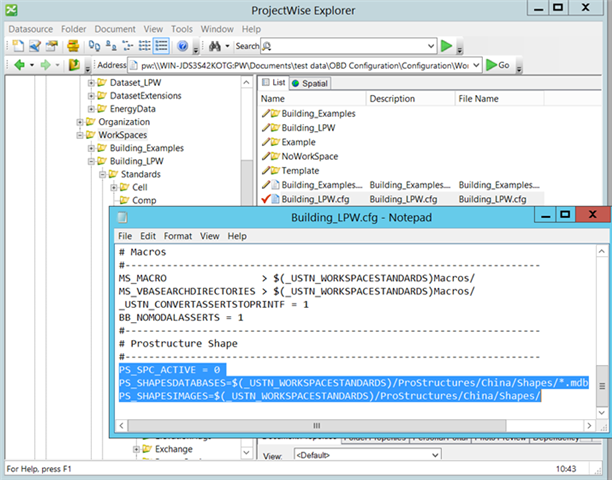Viewport: 612px width, 480px height.
Task: Click Notepad vertical scroll down arrow
Action: click(601, 412)
